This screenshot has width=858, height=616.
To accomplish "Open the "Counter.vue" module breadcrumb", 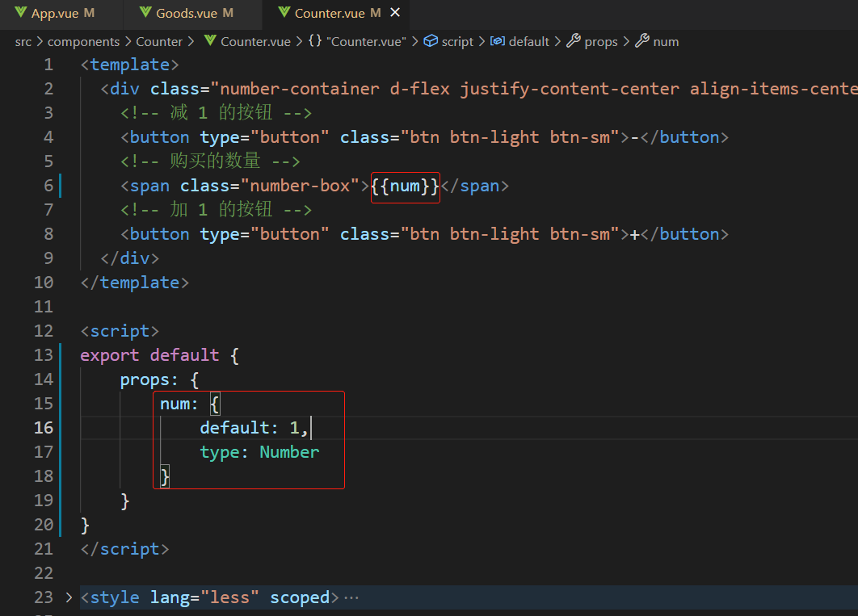I will (x=366, y=42).
